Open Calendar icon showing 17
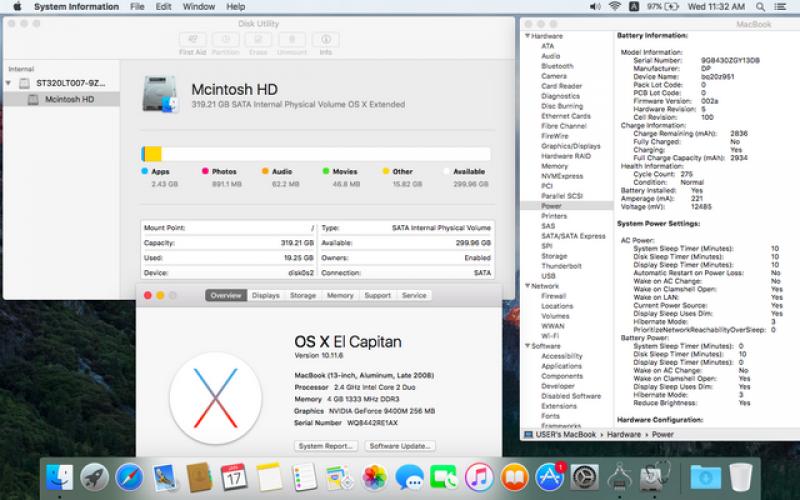The image size is (800, 500). pos(234,478)
